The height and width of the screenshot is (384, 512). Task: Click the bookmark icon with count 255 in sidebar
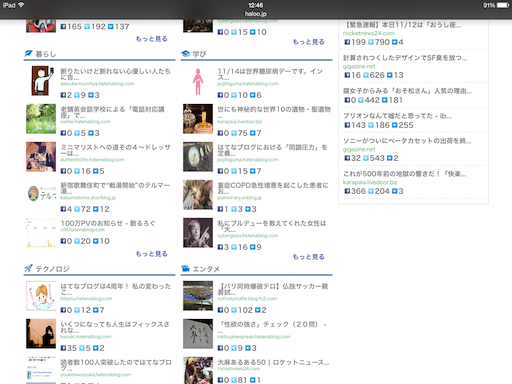click(x=395, y=125)
